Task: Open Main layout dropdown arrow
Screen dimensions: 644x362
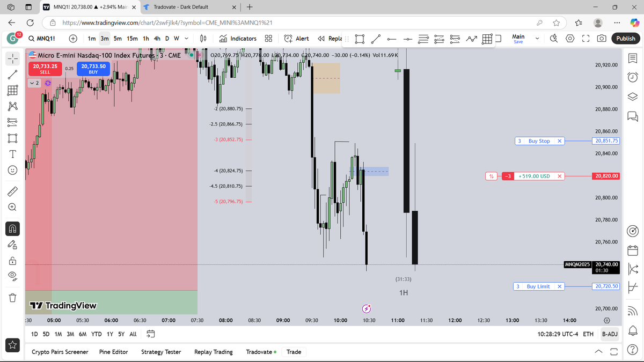Action: 537,39
